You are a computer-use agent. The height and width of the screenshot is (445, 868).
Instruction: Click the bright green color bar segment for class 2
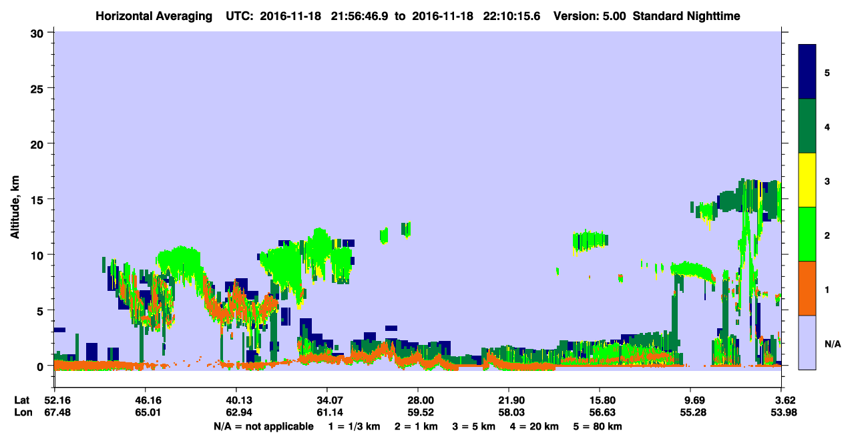coord(807,234)
